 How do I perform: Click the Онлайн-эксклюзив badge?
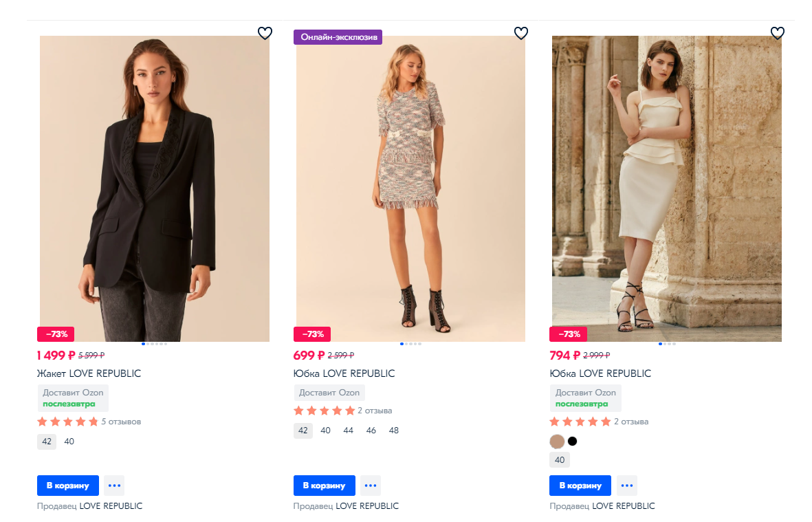tap(338, 37)
